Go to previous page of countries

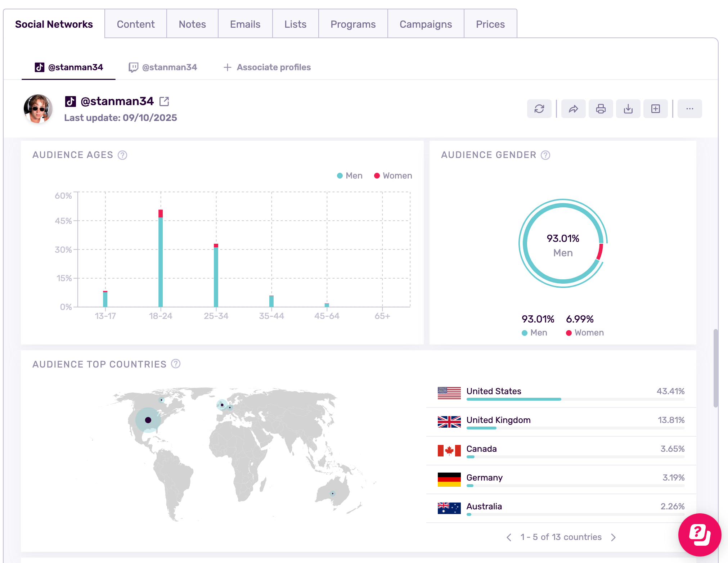[509, 537]
